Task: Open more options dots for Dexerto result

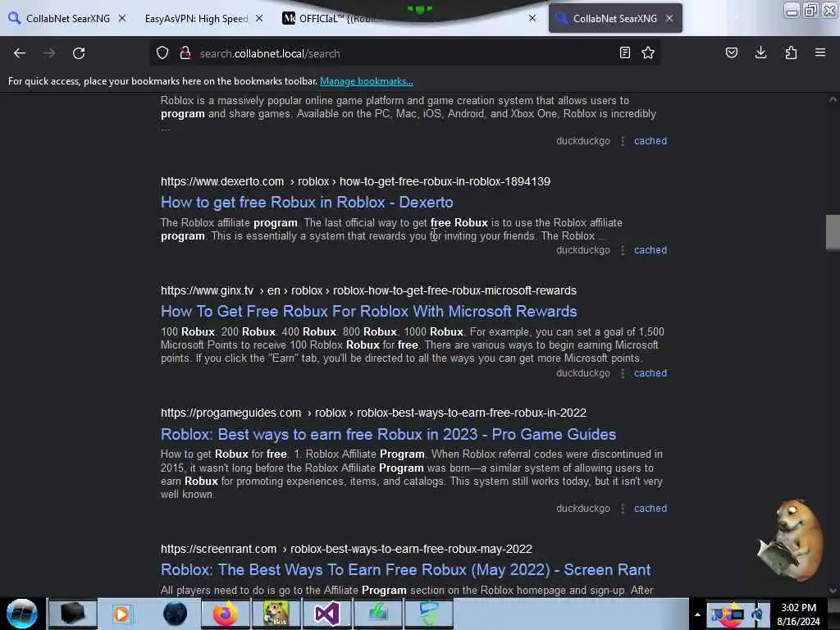Action: 623,249
